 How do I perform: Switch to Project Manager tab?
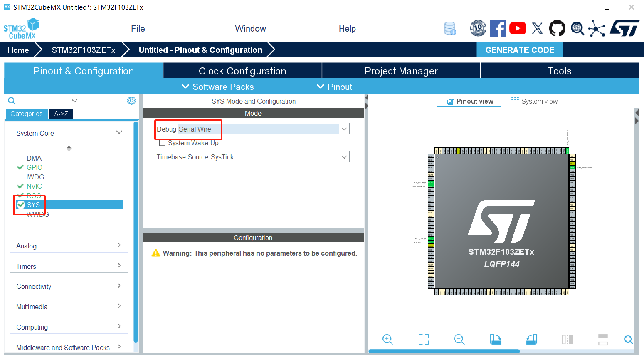[x=401, y=71]
